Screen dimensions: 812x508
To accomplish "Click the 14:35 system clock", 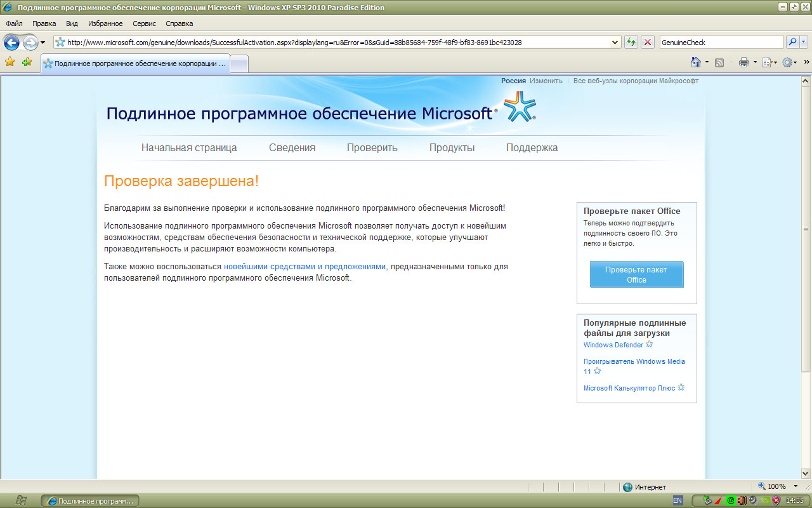I will click(x=795, y=500).
